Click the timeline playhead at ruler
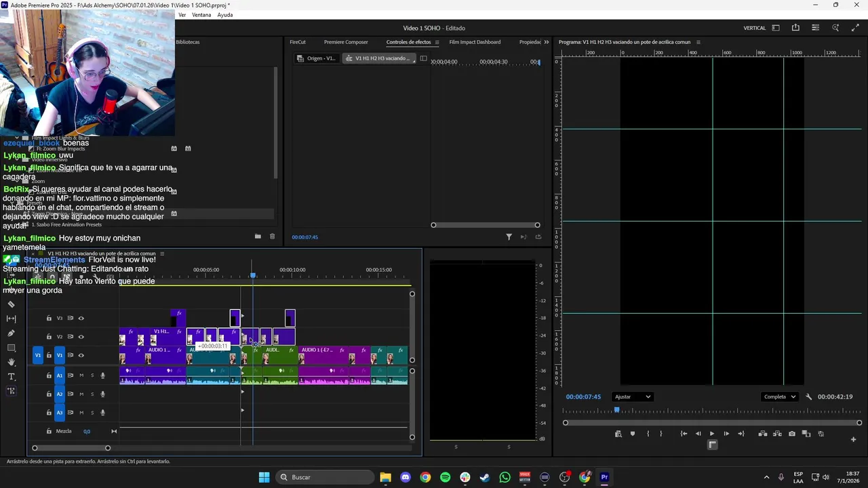The image size is (868, 488). 253,275
